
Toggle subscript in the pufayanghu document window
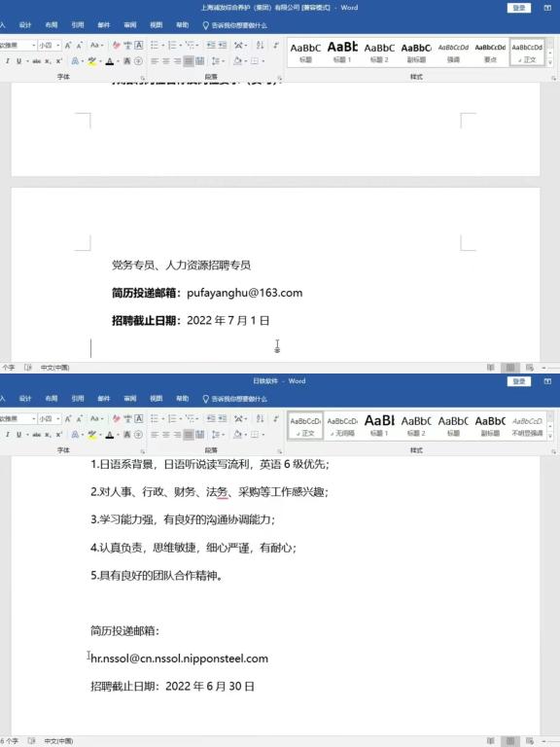pyautogui.click(x=48, y=61)
